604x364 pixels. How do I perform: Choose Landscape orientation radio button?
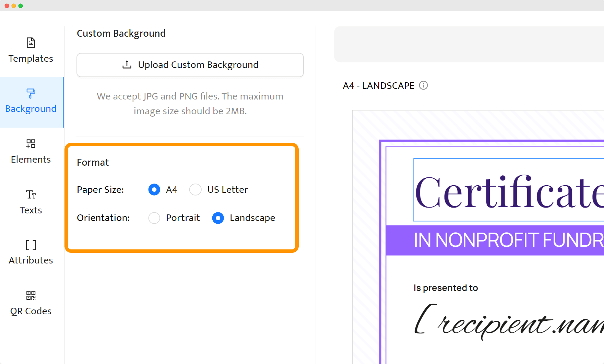pyautogui.click(x=218, y=218)
